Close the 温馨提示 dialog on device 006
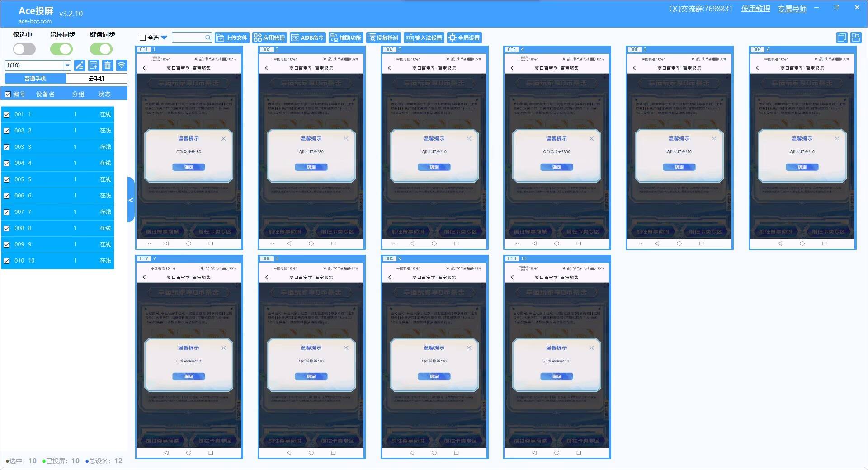868x470 pixels. [837, 138]
